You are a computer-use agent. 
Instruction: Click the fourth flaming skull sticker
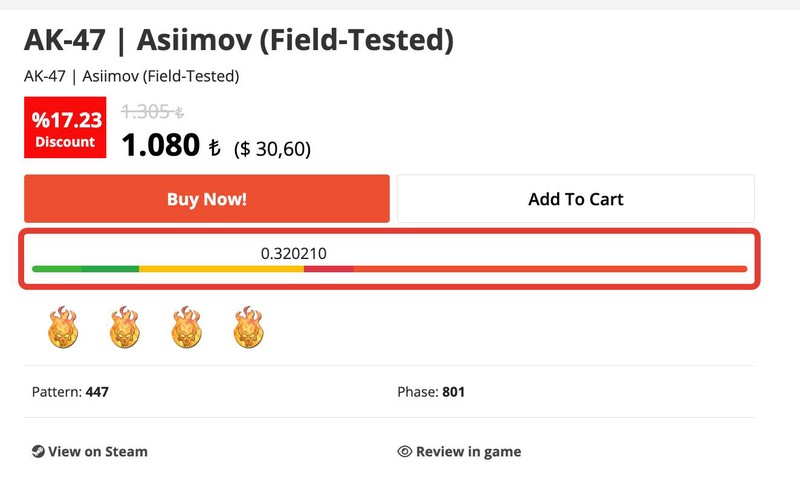tap(248, 327)
